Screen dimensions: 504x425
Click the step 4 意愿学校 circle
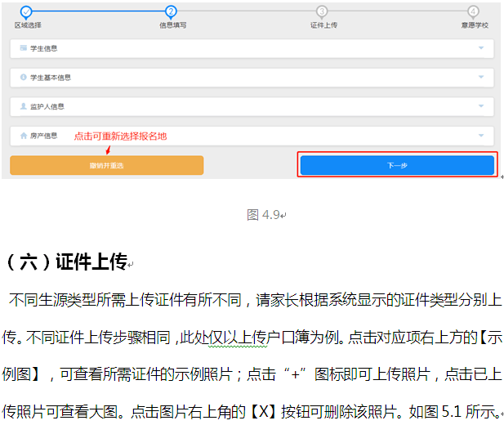pos(473,11)
